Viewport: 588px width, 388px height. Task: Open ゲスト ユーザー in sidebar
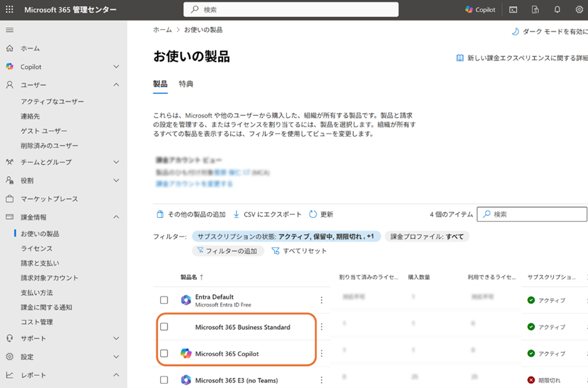tap(44, 131)
